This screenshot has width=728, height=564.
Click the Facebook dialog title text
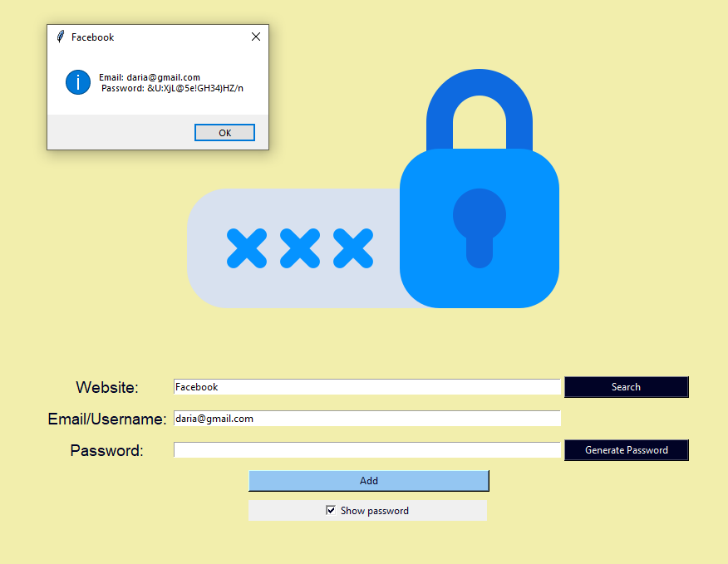click(92, 37)
